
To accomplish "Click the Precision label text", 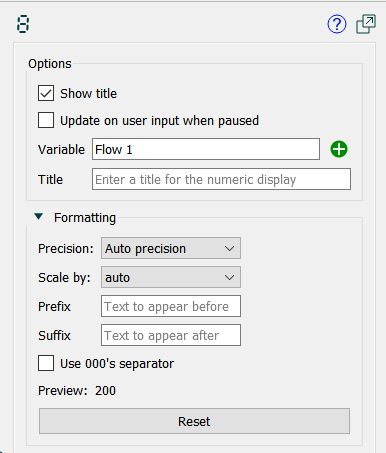I will 66,249.
